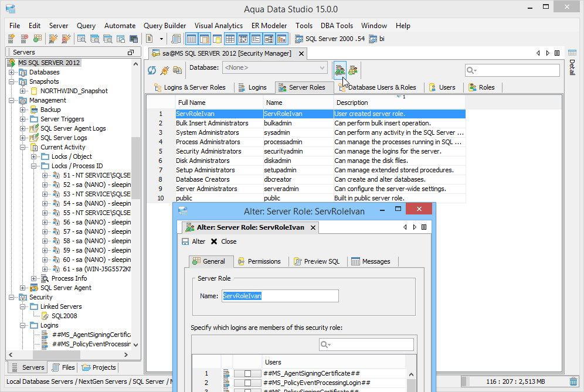Open the Database dropdown
The image size is (584, 392).
[x=275, y=68]
